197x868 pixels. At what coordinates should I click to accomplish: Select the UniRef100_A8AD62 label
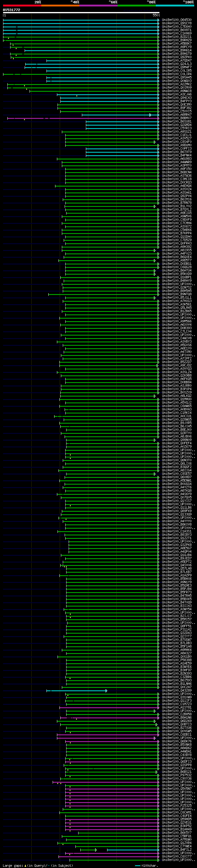point(177,748)
